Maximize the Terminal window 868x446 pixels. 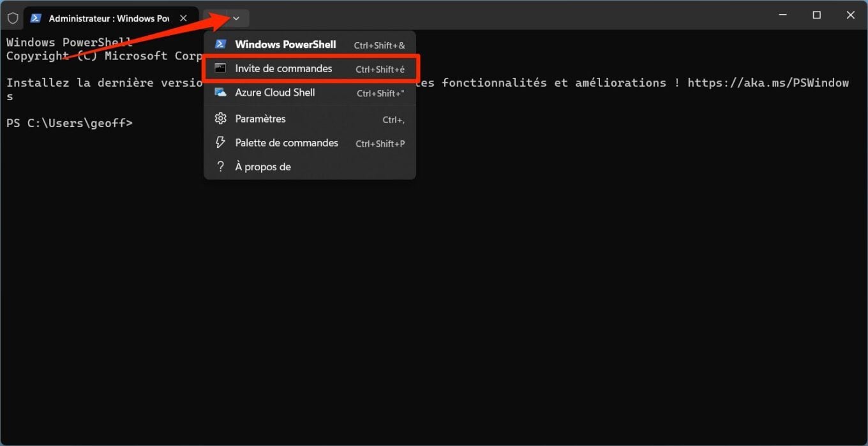point(816,15)
